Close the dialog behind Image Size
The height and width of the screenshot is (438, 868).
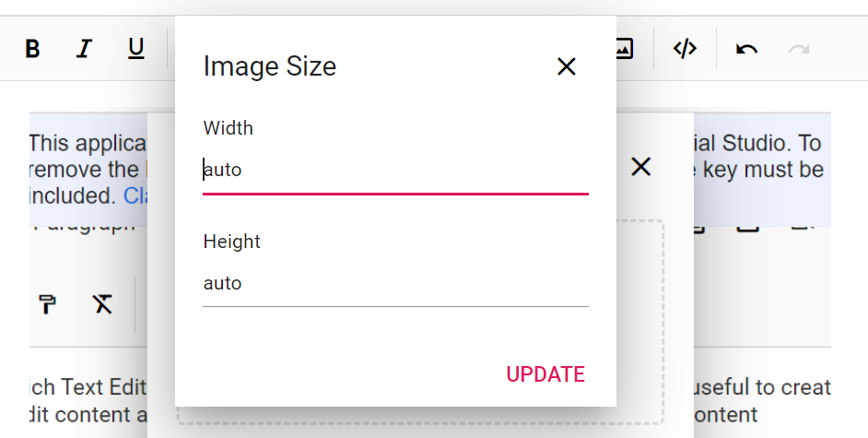coord(640,167)
